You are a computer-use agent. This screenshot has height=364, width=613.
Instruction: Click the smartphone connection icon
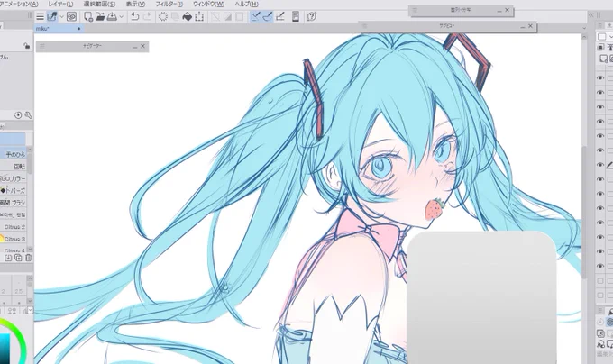[x=296, y=16]
